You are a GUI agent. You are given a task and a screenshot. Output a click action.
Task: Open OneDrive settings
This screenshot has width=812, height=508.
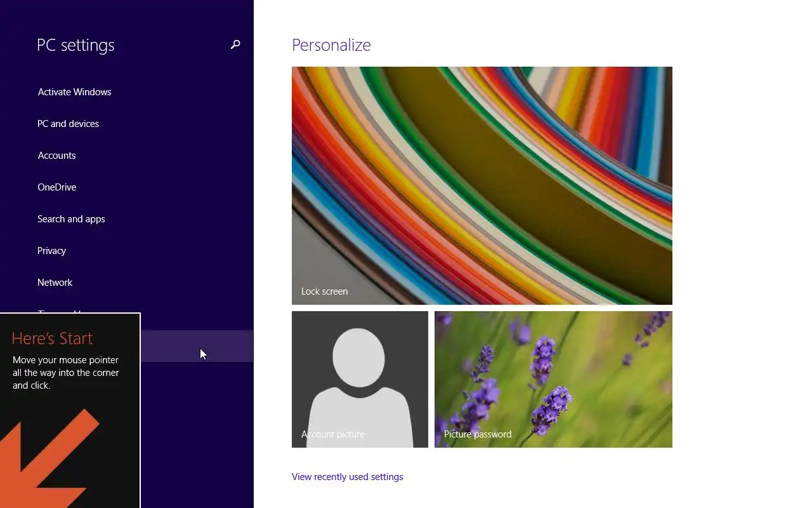point(127,187)
